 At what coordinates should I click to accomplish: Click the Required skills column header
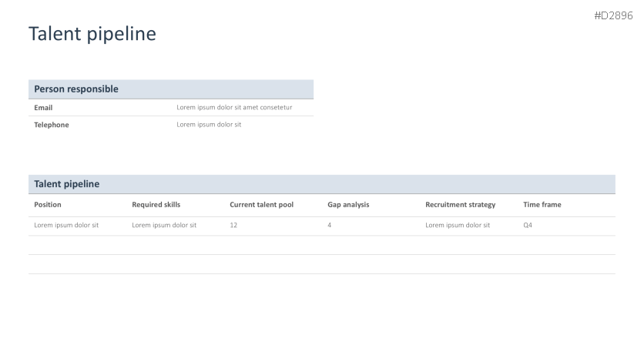(x=156, y=205)
